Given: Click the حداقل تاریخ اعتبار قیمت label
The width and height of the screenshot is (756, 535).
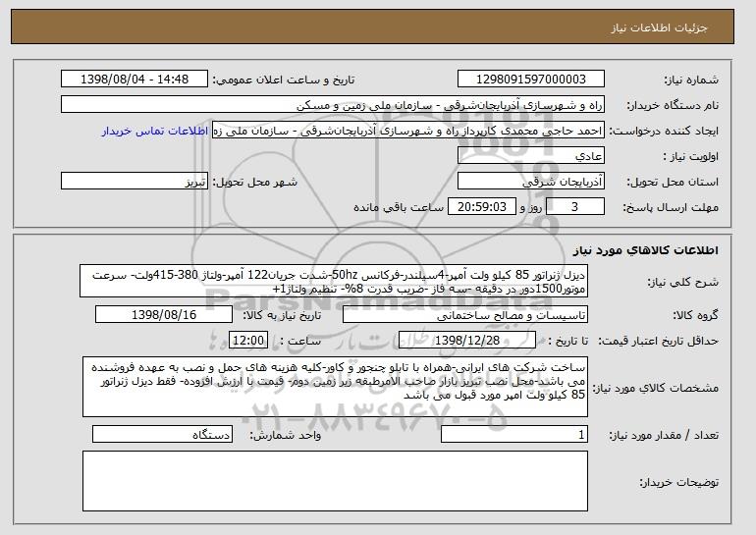Looking at the screenshot, I should pos(658,342).
